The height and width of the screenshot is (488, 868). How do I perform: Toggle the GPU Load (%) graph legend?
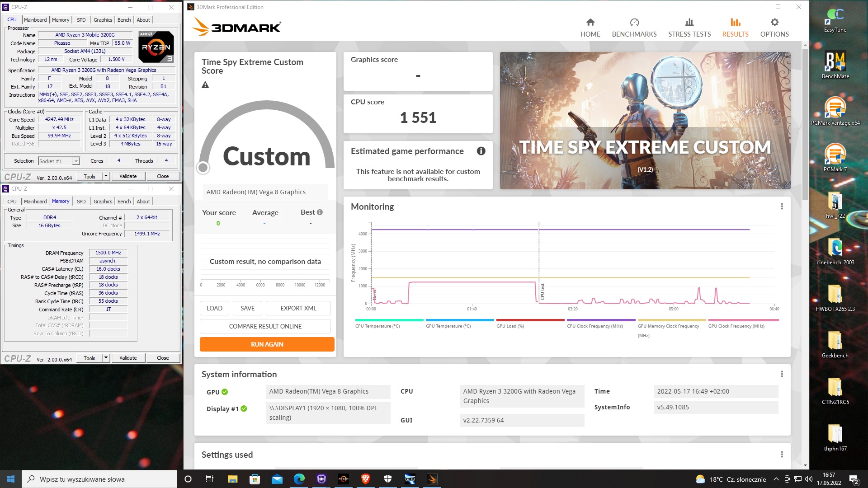pyautogui.click(x=530, y=324)
